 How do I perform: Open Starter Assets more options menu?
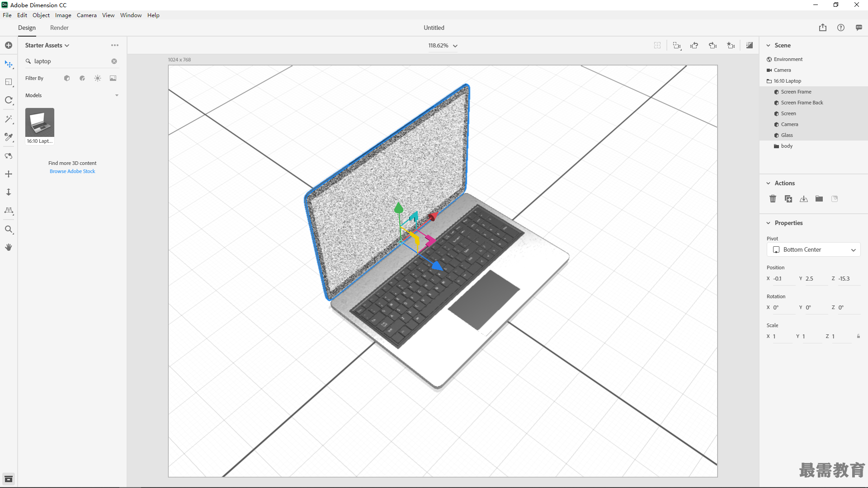[115, 45]
